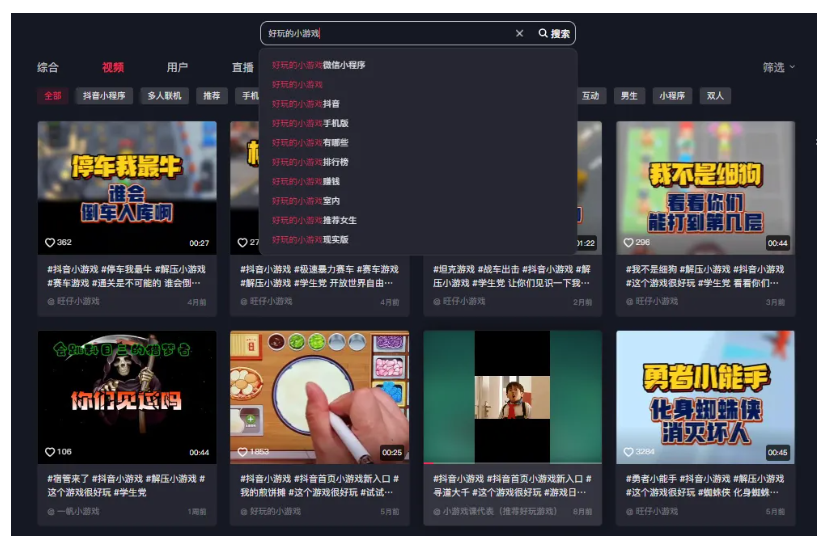Viewport: 826px width, 547px height.
Task: Choose suggestion 好玩的小游戏微信小程序
Action: point(319,65)
